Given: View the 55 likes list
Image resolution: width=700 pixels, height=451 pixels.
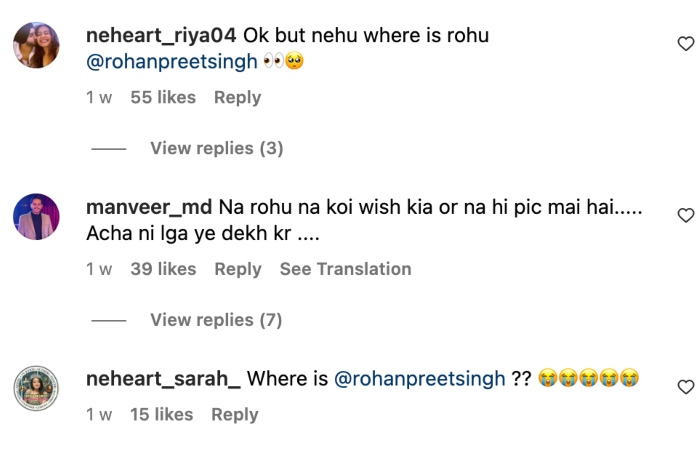Looking at the screenshot, I should pyautogui.click(x=163, y=97).
